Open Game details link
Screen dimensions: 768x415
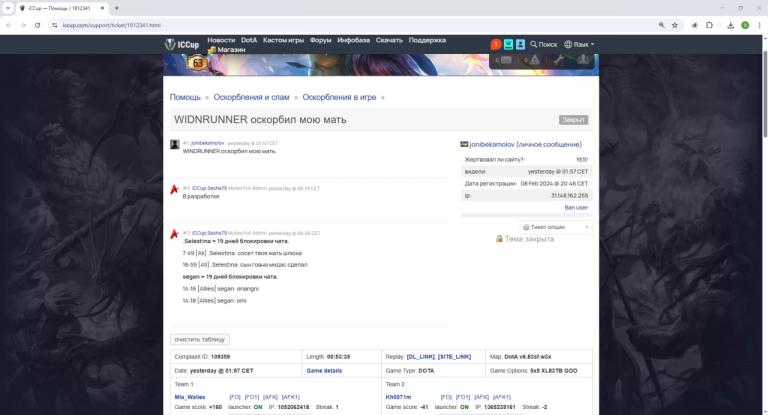pos(324,371)
